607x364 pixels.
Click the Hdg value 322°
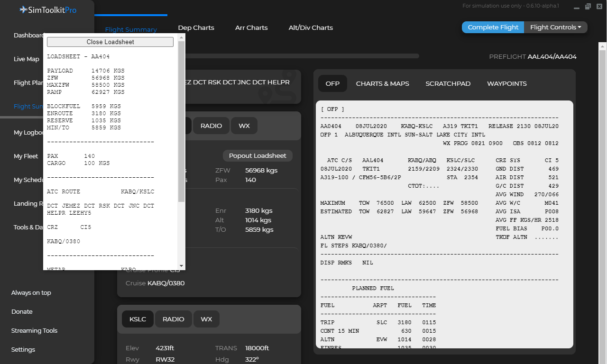tap(252, 359)
